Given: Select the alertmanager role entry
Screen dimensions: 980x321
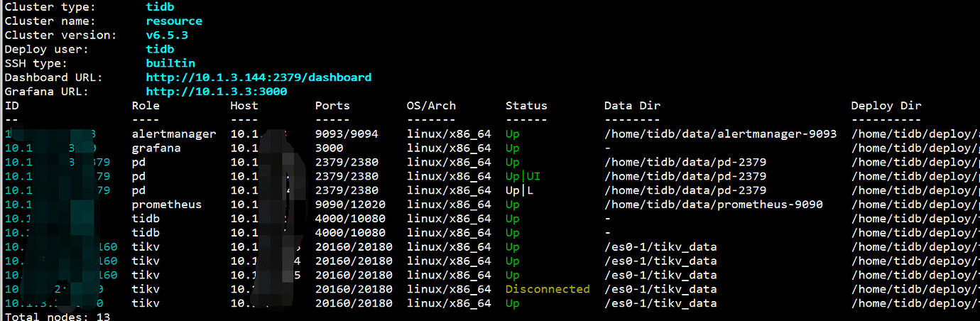Looking at the screenshot, I should pos(174,134).
